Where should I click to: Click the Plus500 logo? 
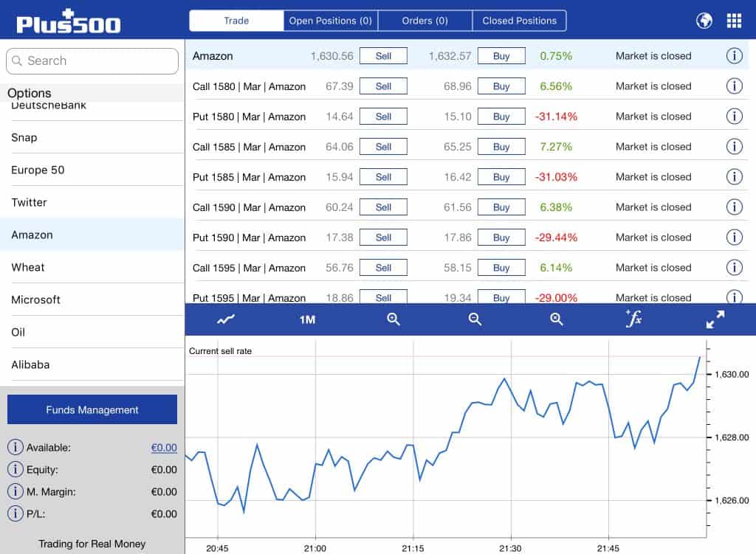coord(69,21)
